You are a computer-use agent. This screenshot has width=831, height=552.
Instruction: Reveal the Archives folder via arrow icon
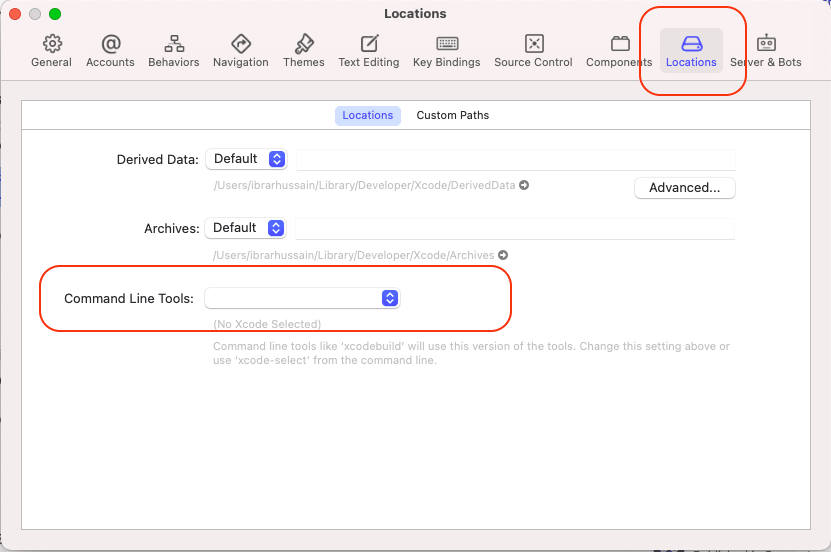pos(503,255)
